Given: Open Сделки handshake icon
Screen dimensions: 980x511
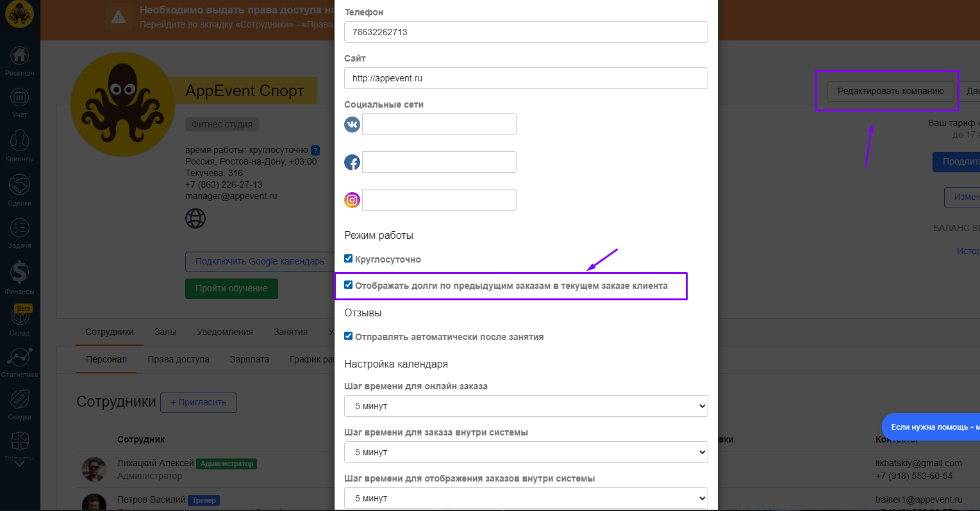Looking at the screenshot, I should [x=20, y=184].
